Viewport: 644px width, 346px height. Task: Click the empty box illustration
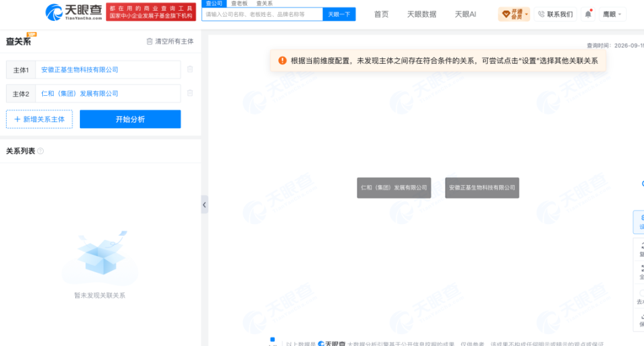[101, 257]
